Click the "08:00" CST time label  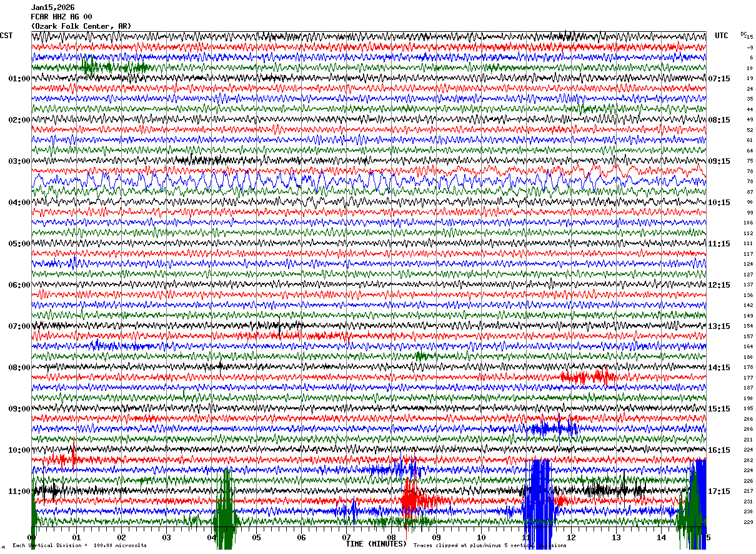tap(19, 368)
